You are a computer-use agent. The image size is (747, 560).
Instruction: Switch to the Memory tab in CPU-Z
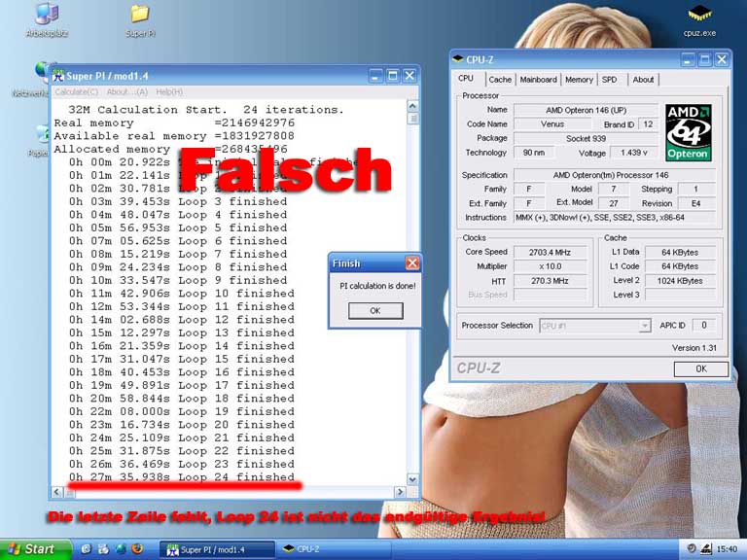click(579, 80)
